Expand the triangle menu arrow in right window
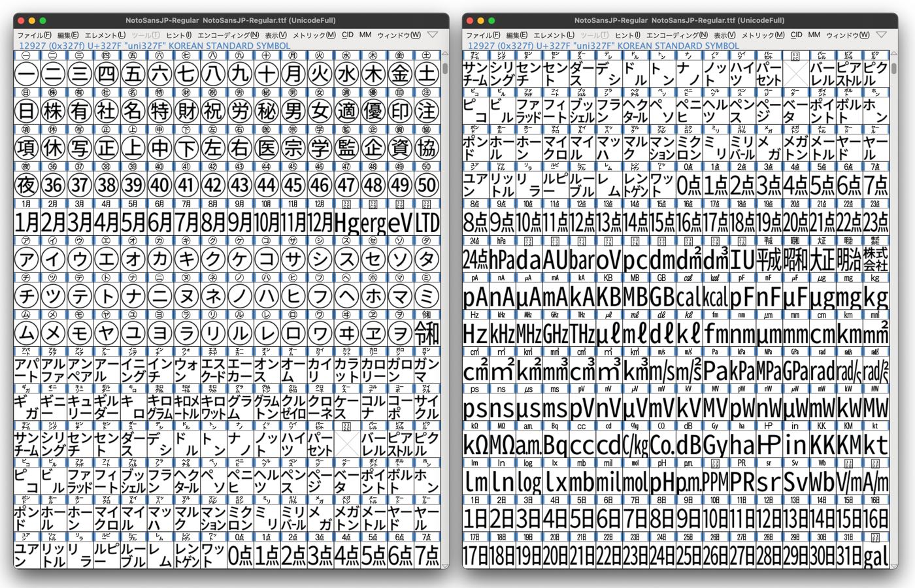915x588 pixels. [882, 35]
